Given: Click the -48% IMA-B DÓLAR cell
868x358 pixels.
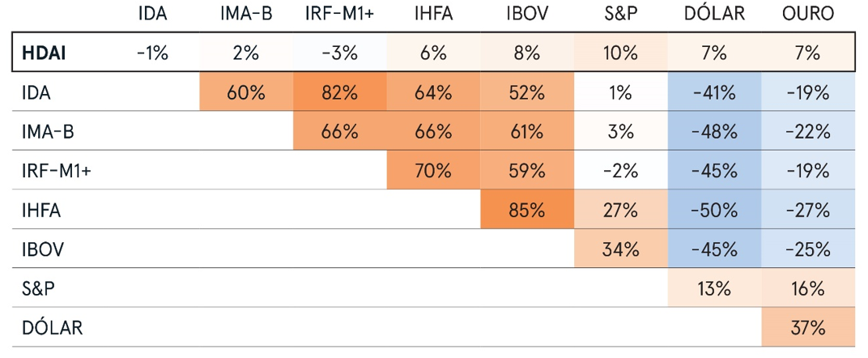Looking at the screenshot, I should click(x=714, y=131).
